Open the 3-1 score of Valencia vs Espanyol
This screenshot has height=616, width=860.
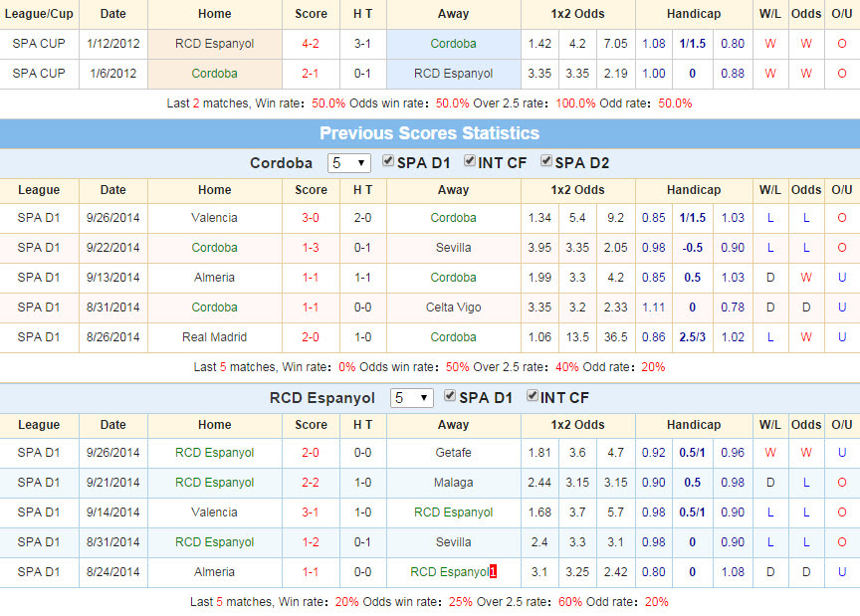tap(311, 513)
